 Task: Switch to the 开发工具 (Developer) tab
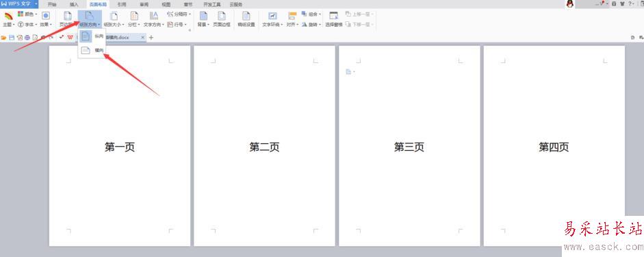[x=212, y=5]
